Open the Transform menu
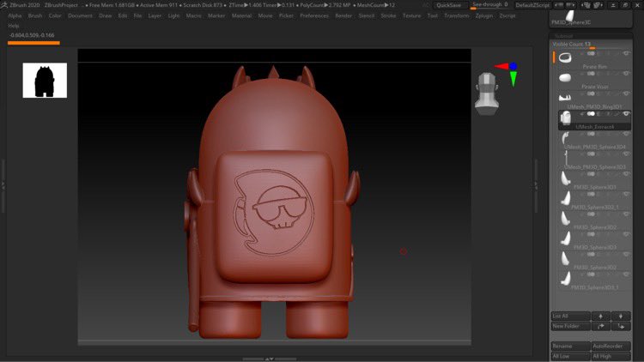The height and width of the screenshot is (362, 644). click(x=456, y=15)
